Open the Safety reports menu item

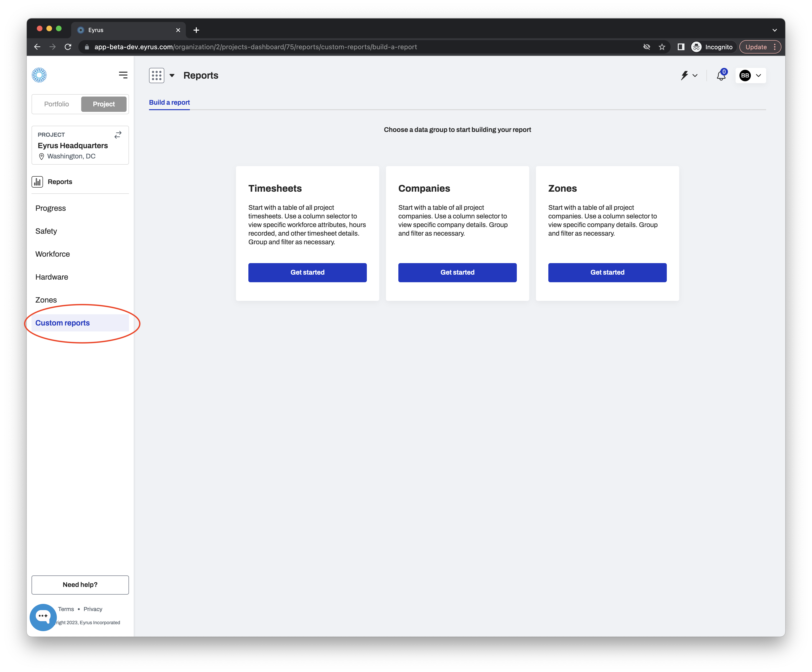point(80,231)
